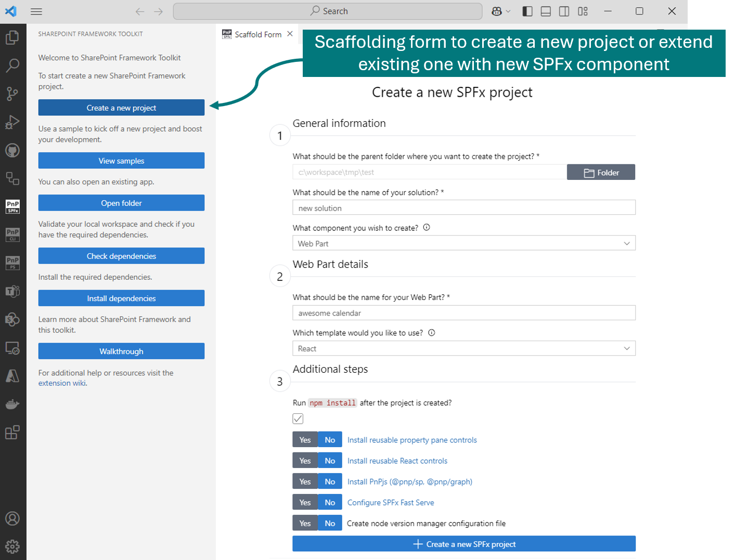This screenshot has height=560, width=748.
Task: Choose Yes for Configure SPFx Fast Serve
Action: pyautogui.click(x=305, y=502)
